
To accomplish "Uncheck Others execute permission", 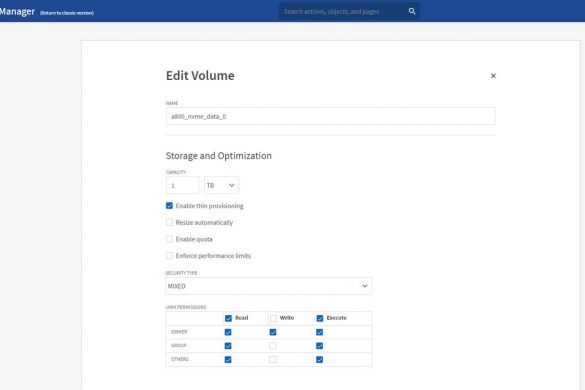I will click(319, 359).
